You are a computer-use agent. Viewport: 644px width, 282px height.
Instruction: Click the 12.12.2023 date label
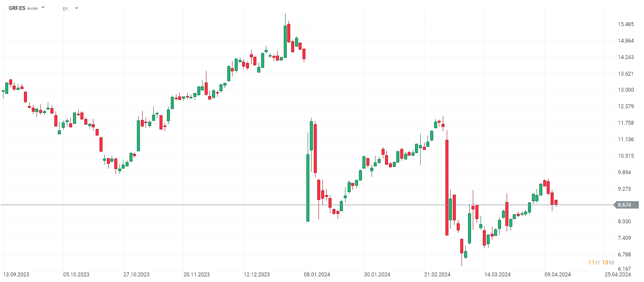(256, 275)
